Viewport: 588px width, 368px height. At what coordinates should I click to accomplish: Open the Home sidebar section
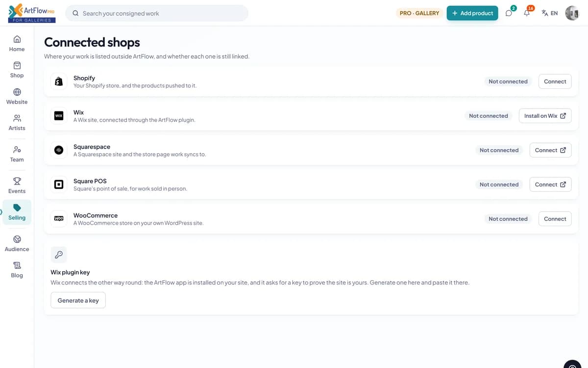(x=17, y=44)
